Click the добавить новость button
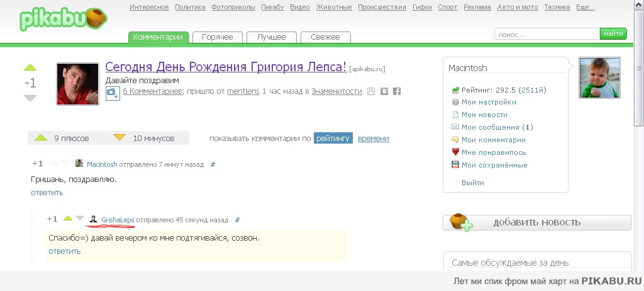 click(x=537, y=222)
